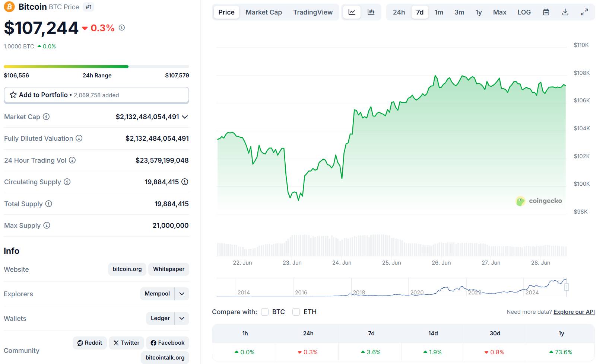Screen dimensions: 606x364
Task: Click the $107,244 price text
Action: [x=41, y=28]
